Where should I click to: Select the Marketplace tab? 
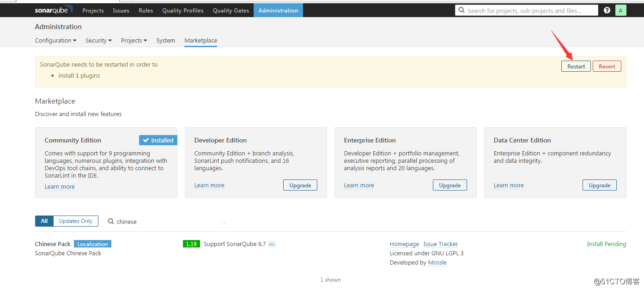(x=201, y=41)
